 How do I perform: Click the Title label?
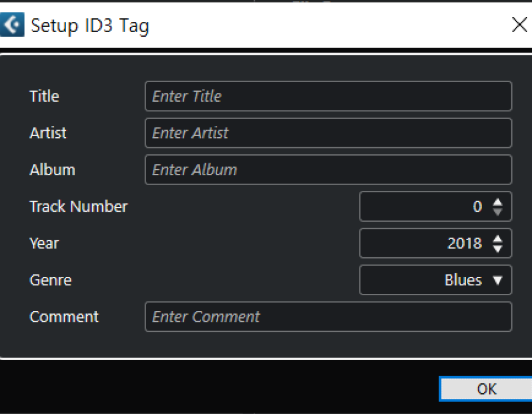(44, 96)
